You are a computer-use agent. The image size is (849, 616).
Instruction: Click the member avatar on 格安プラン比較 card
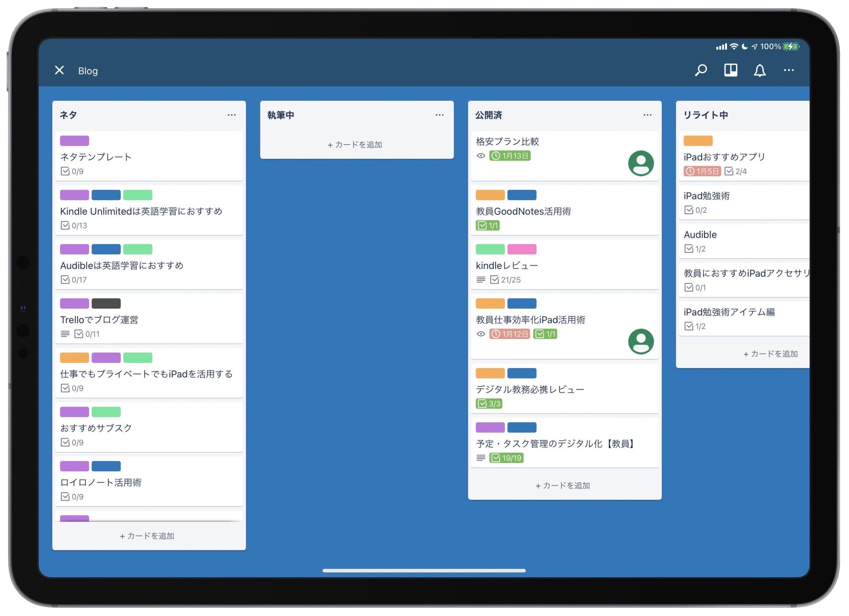tap(641, 163)
